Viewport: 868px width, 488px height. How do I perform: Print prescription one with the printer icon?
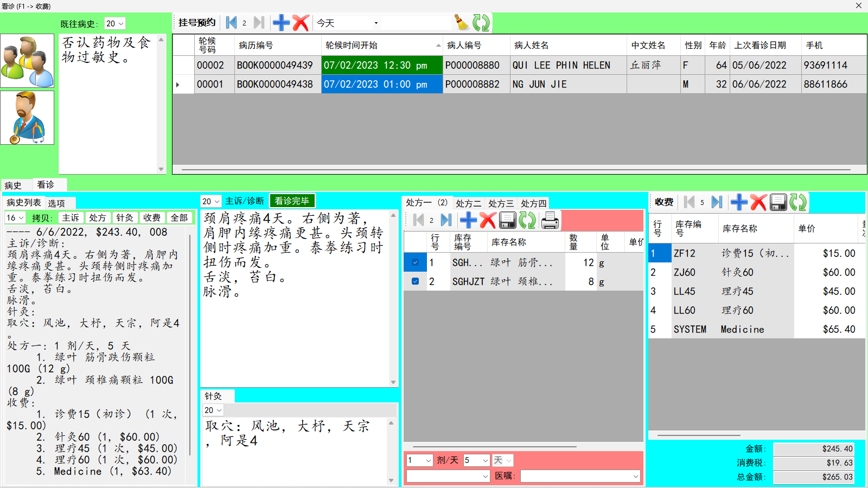(550, 220)
